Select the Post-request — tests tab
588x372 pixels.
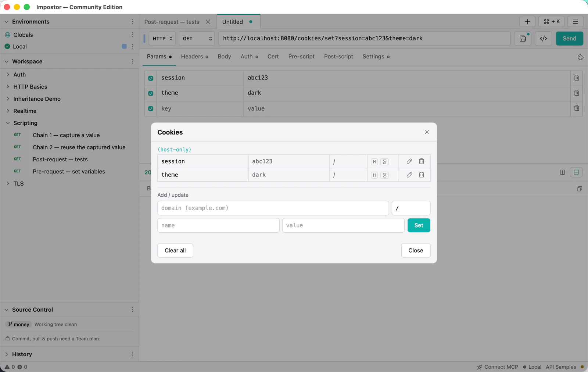pos(172,22)
